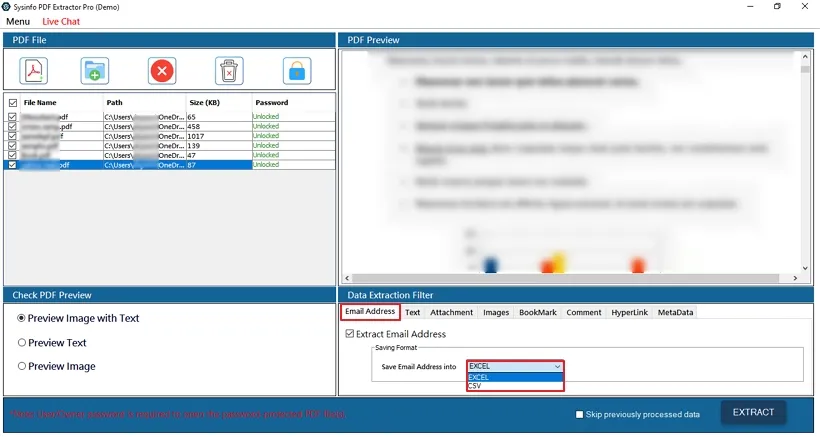Click preview horizontal scroll right arrow
The height and width of the screenshot is (437, 820).
point(795,279)
